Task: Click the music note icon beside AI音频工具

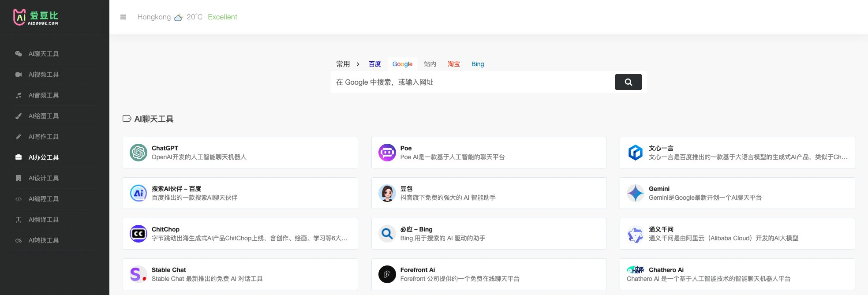Action: [x=19, y=95]
